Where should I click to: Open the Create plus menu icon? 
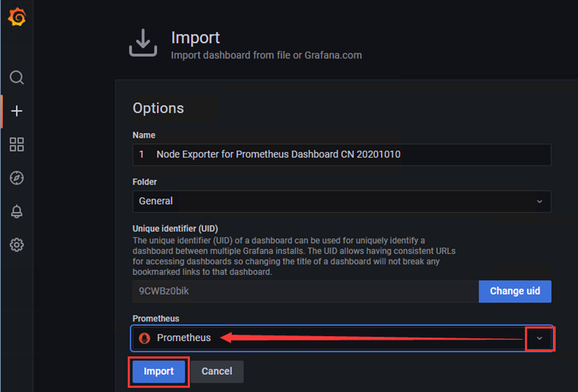click(17, 111)
